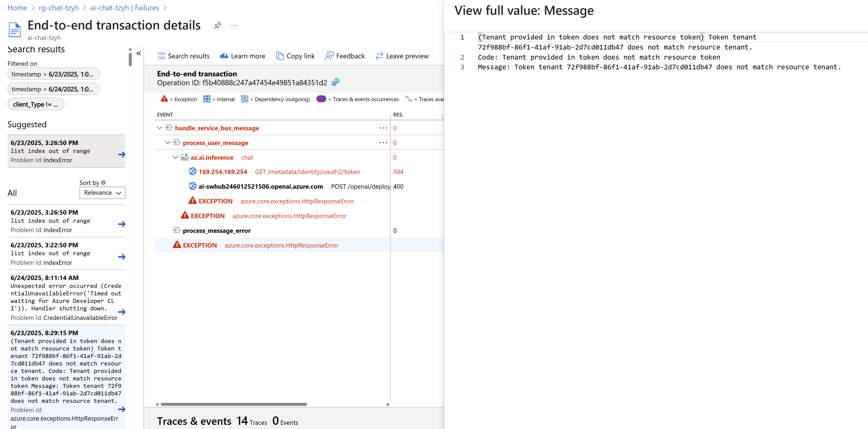Click Search results in the toolbar
The image size is (868, 429).
pos(183,56)
